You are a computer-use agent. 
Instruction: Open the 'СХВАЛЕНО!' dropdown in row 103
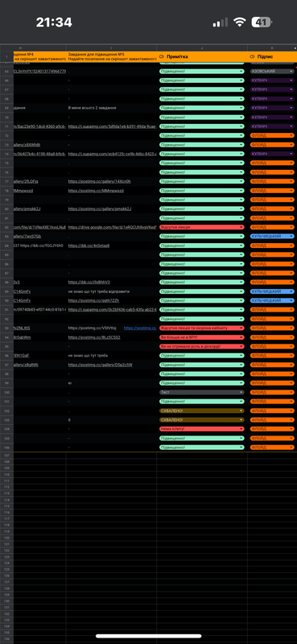click(x=202, y=419)
